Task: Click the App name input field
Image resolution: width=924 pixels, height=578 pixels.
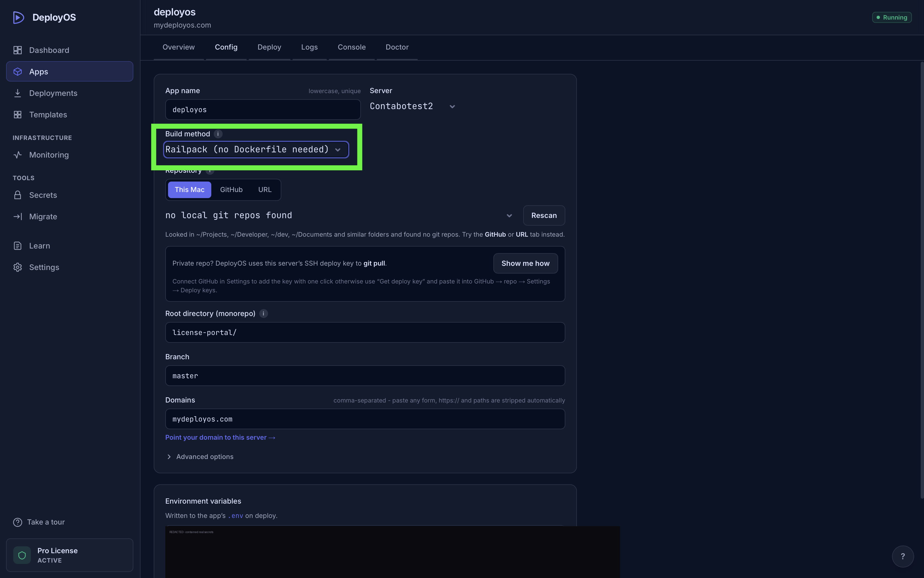Action: tap(263, 110)
